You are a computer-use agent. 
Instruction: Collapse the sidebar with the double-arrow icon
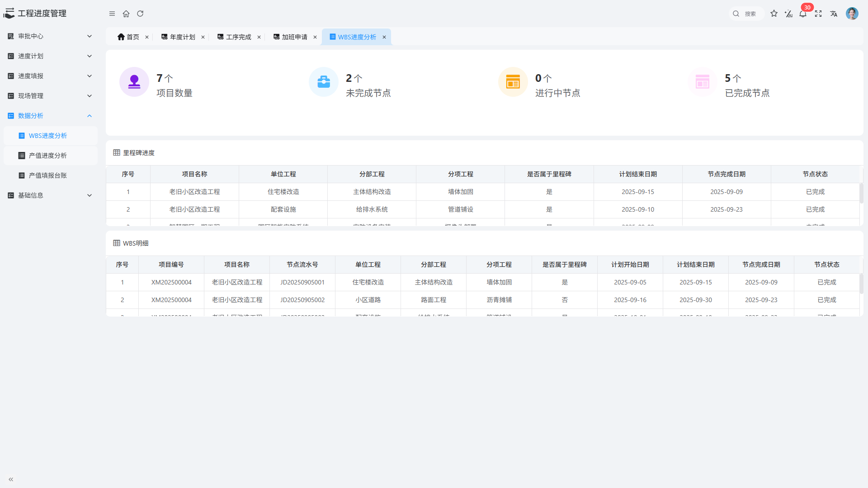point(11,479)
